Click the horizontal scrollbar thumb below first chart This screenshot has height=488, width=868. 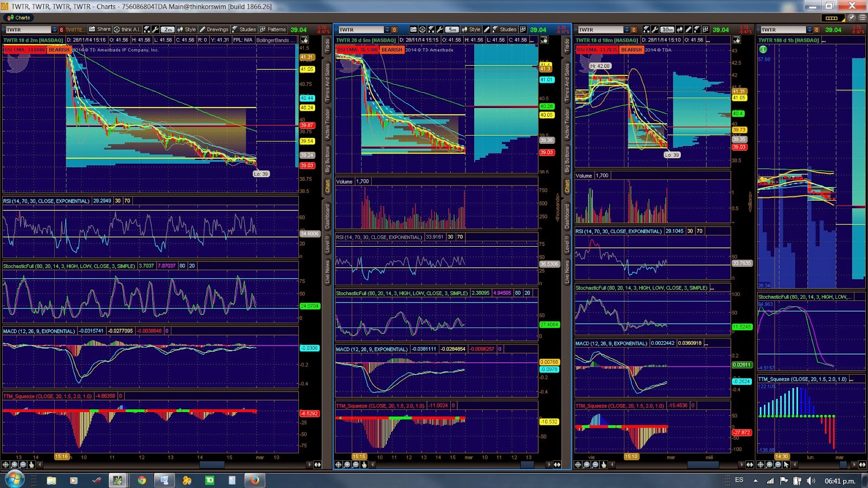click(212, 465)
